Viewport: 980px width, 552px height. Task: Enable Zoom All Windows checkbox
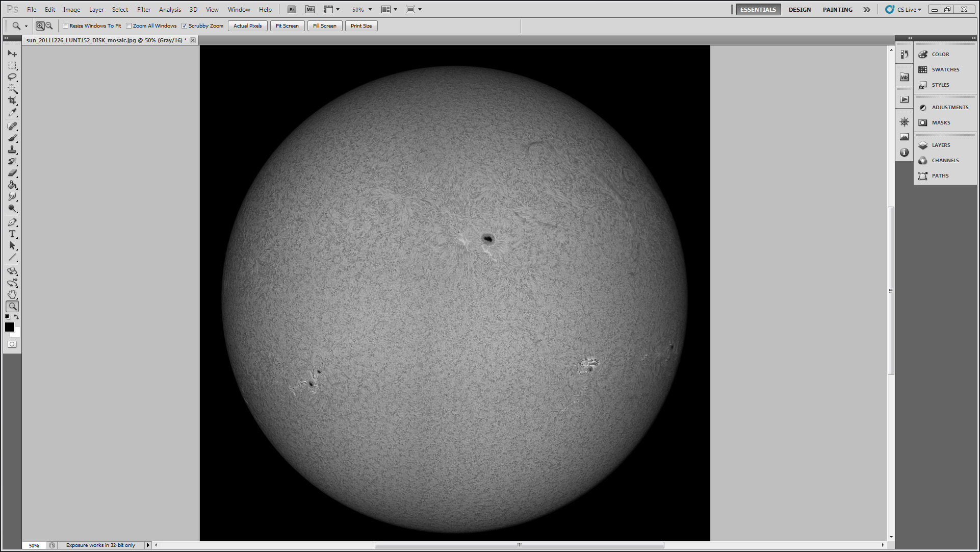click(129, 26)
